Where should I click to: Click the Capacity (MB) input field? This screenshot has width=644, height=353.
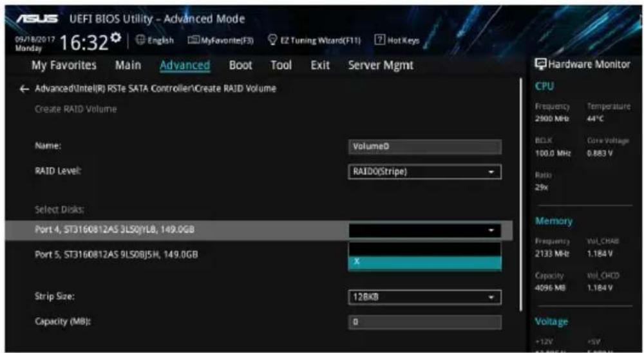coord(424,322)
